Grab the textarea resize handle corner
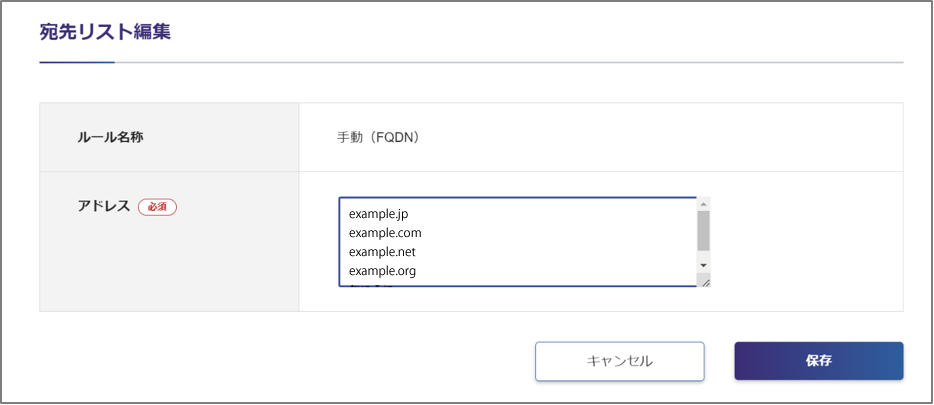The width and height of the screenshot is (934, 405). point(704,281)
